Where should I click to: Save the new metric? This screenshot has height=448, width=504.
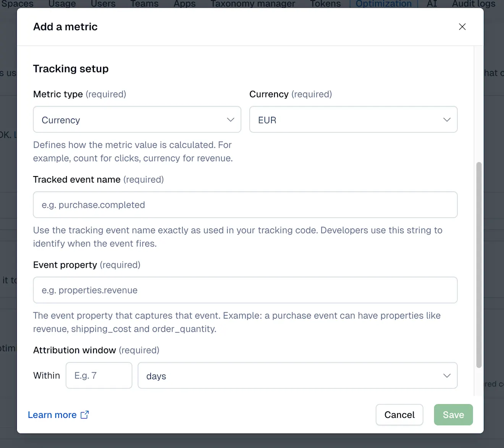point(453,414)
